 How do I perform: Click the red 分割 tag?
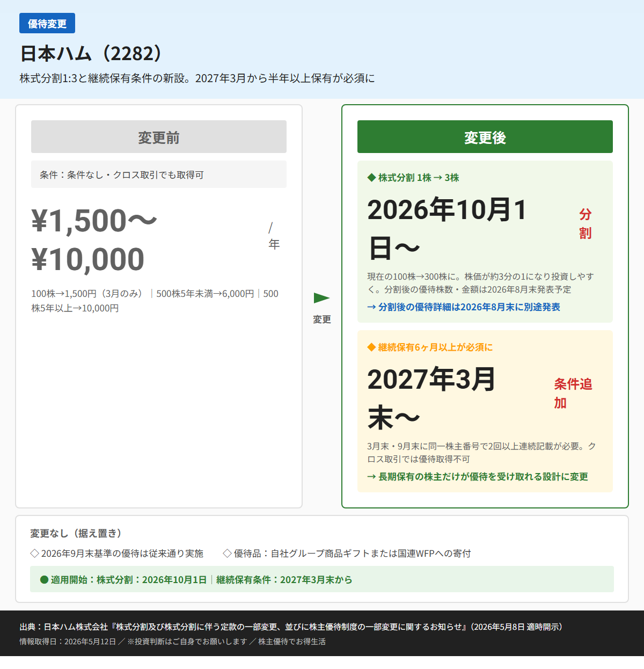(x=586, y=223)
